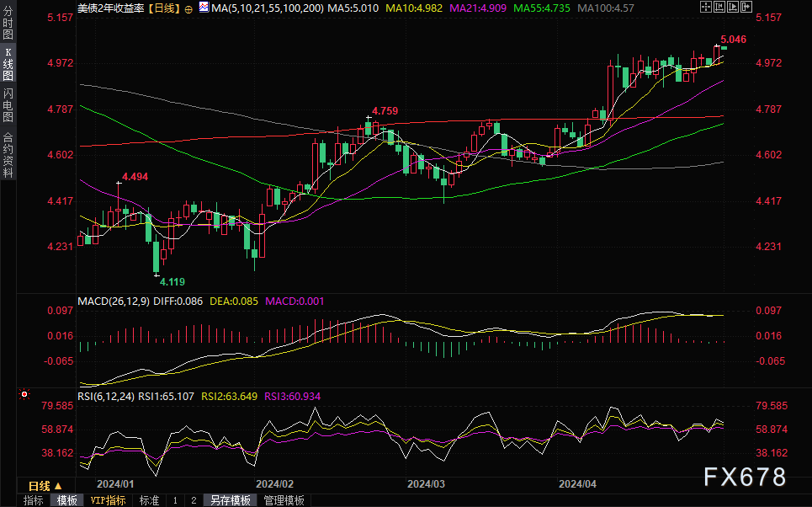This screenshot has width=812, height=507.
Task: Click the MA5:5.010 value label
Action: coord(353,8)
